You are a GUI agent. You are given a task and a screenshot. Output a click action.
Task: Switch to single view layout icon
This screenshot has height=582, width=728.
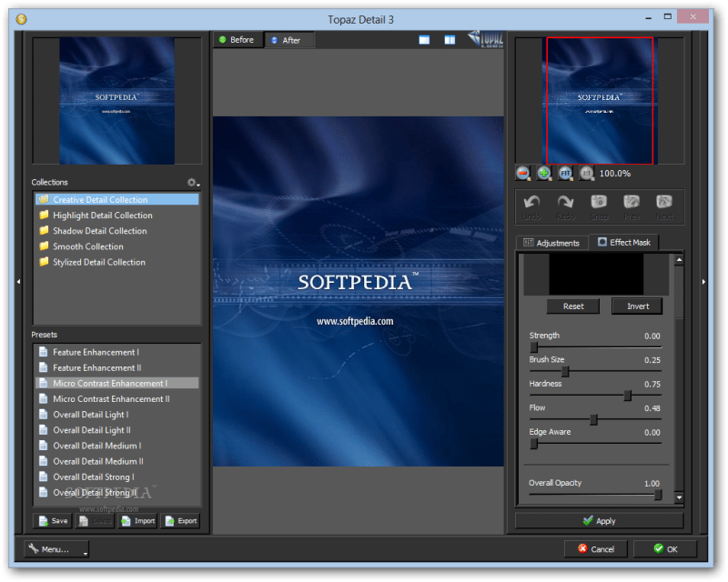point(424,40)
